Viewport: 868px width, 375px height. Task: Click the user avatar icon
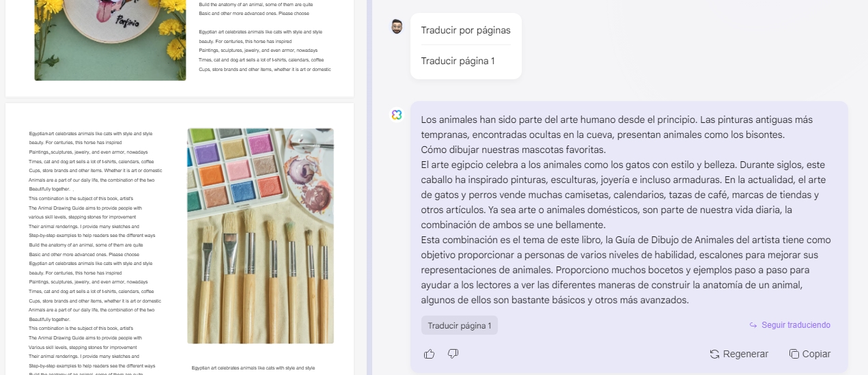tap(397, 27)
